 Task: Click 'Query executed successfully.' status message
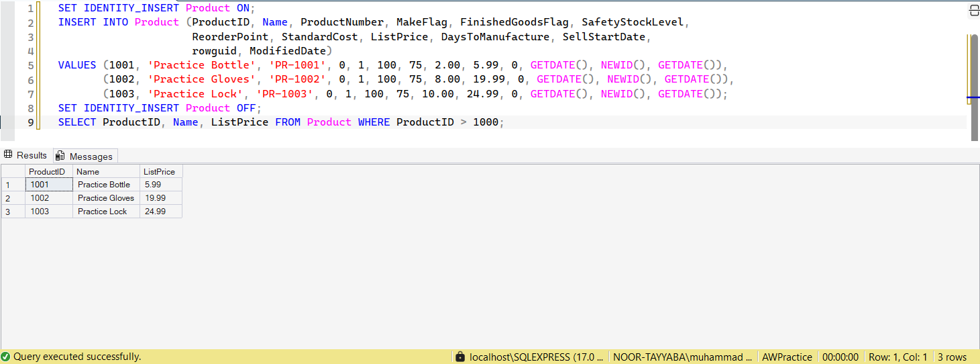click(x=77, y=357)
